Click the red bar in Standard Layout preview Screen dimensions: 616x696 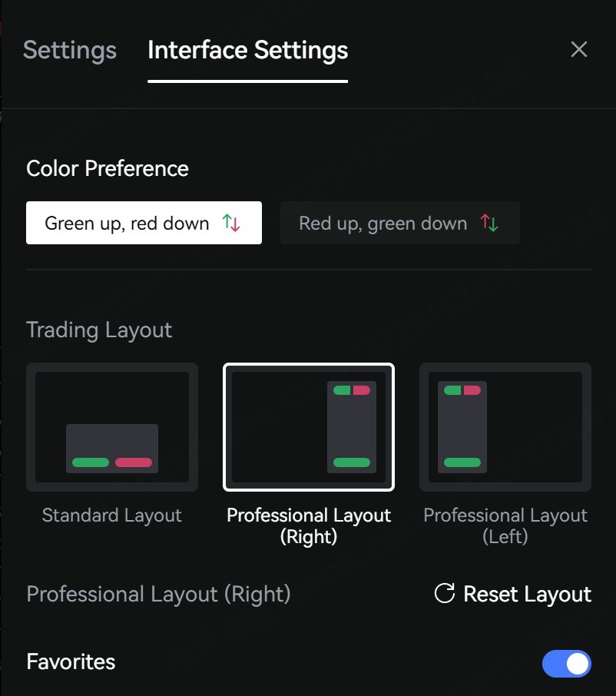point(134,462)
